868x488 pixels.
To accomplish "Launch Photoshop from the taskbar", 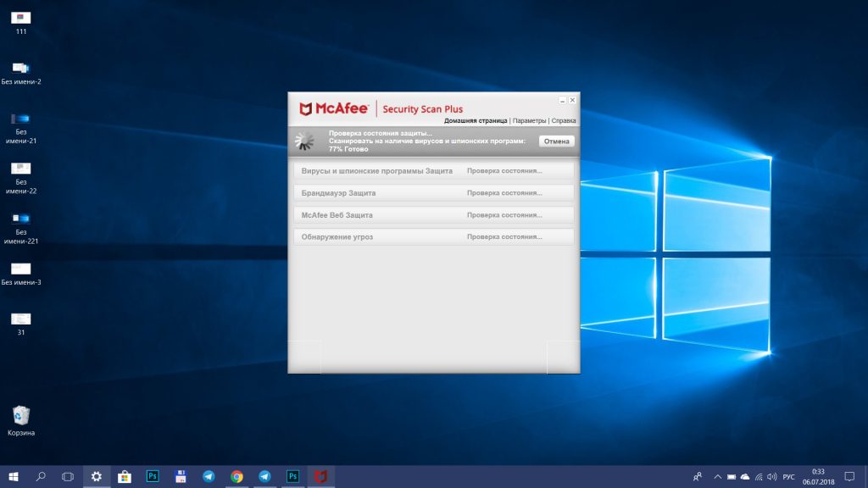I will pyautogui.click(x=151, y=476).
